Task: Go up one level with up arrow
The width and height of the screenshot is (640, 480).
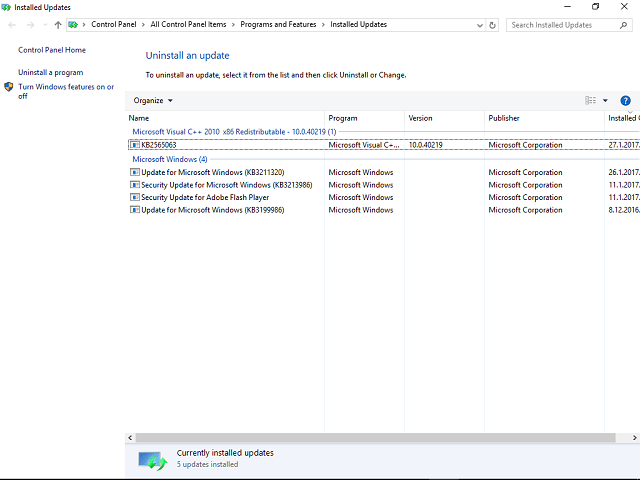Action: (x=58, y=25)
